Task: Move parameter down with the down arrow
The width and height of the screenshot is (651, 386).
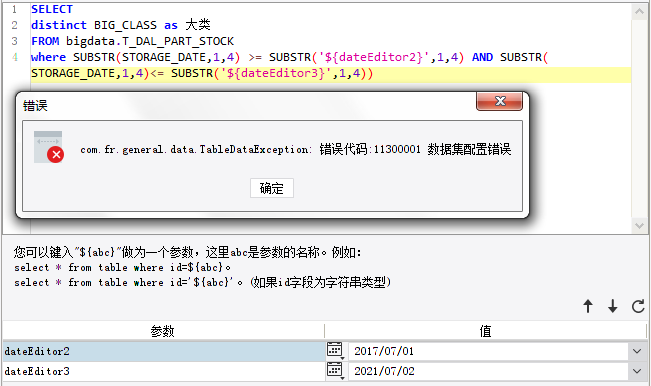Action: point(613,306)
